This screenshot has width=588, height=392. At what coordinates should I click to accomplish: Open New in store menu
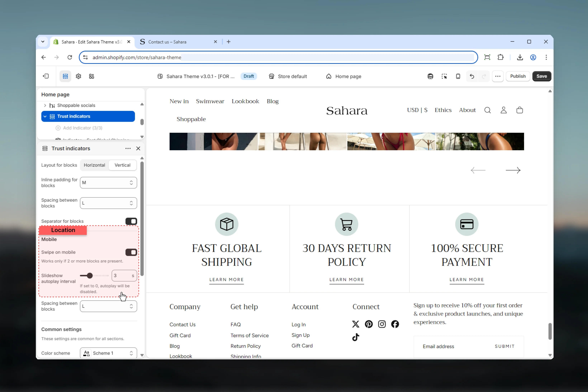179,101
